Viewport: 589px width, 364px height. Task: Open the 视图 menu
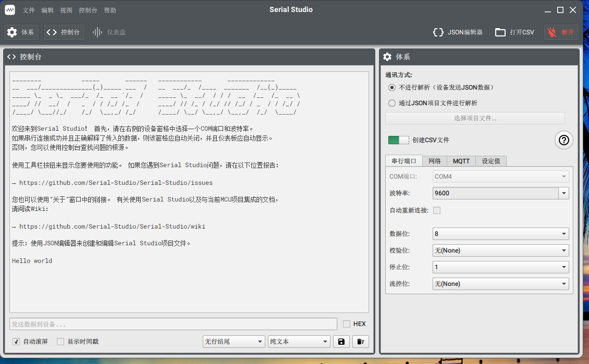coord(66,10)
